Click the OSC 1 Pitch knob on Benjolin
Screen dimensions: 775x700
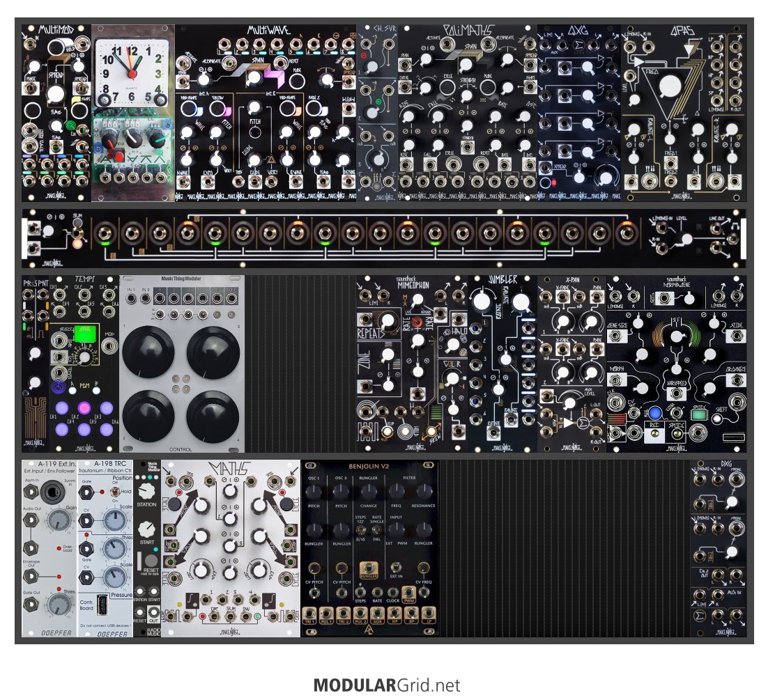[x=314, y=492]
